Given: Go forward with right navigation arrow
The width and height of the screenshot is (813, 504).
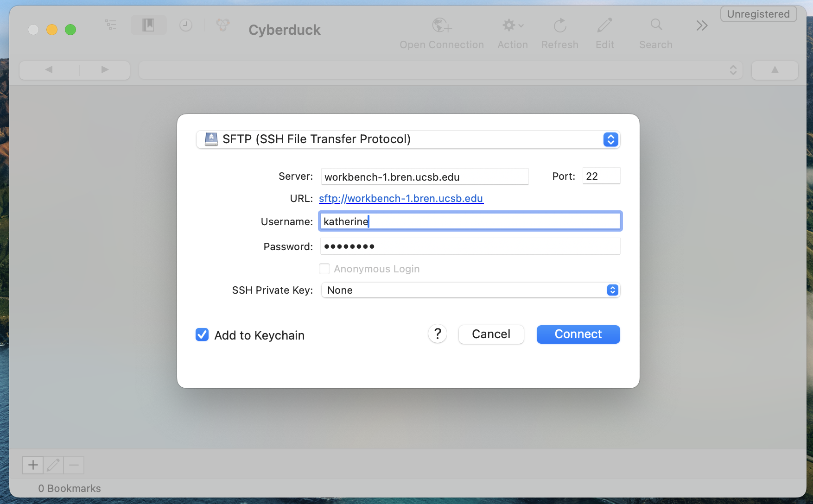Looking at the screenshot, I should click(x=105, y=70).
